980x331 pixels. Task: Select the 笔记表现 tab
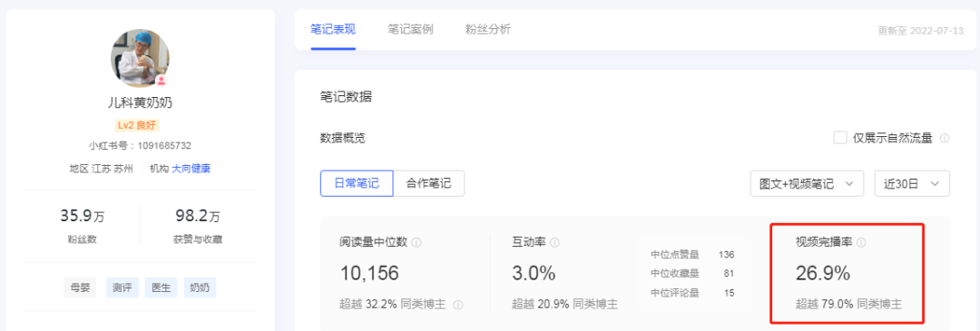(x=332, y=29)
